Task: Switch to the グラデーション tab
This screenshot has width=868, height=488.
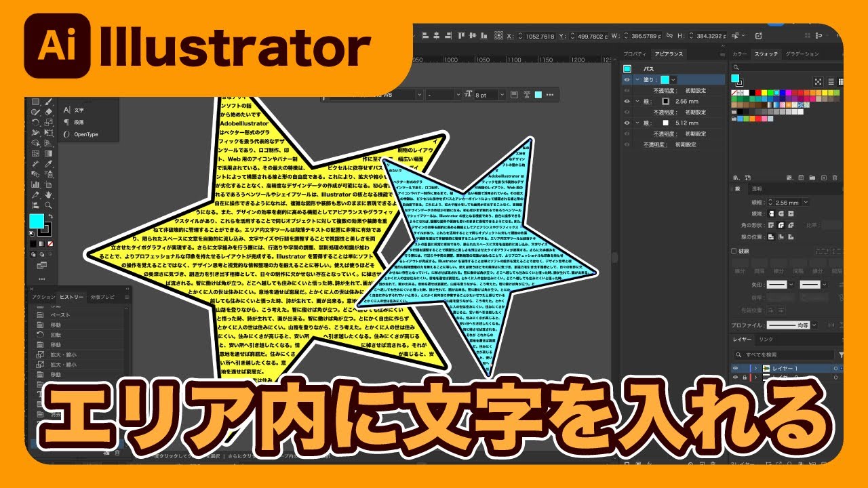Action: (802, 54)
